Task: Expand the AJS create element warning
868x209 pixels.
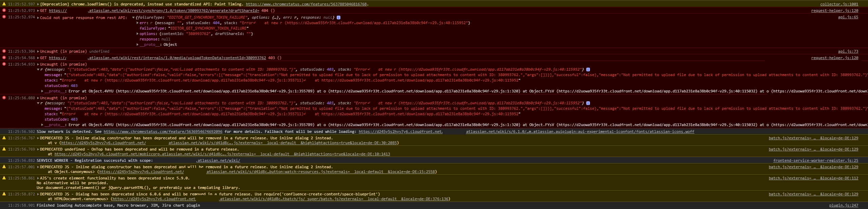Action: 38,178
